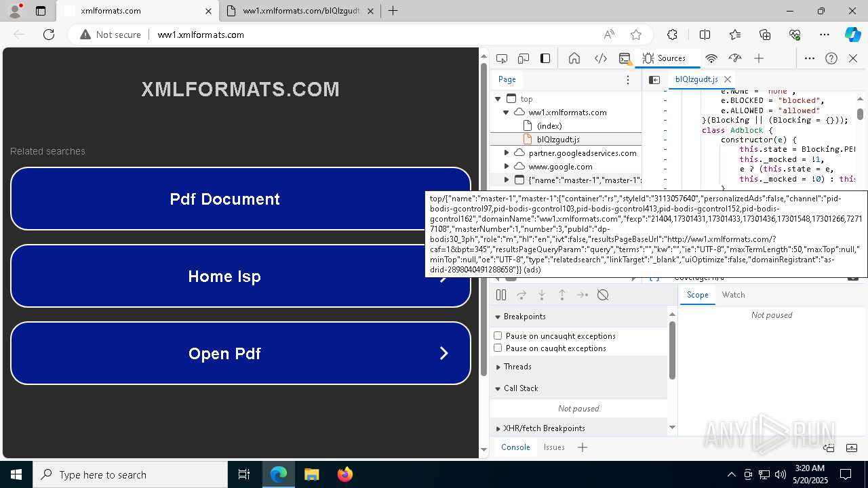This screenshot has height=488, width=868.
Task: Click the step into button
Action: tap(542, 295)
